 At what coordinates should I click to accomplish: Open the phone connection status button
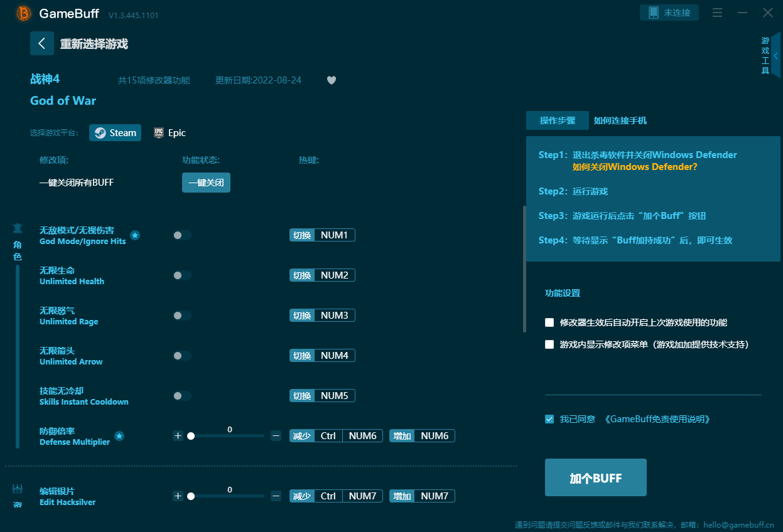pyautogui.click(x=669, y=13)
